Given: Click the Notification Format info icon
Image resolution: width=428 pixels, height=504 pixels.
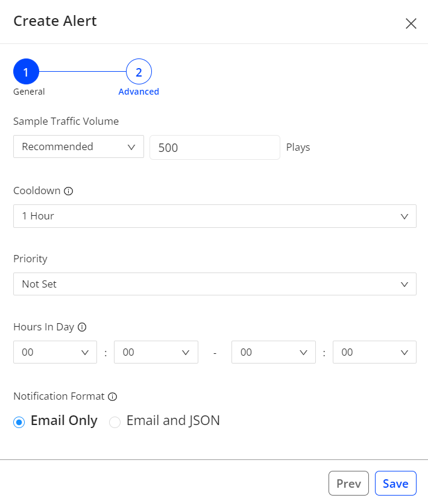Looking at the screenshot, I should click(x=112, y=397).
